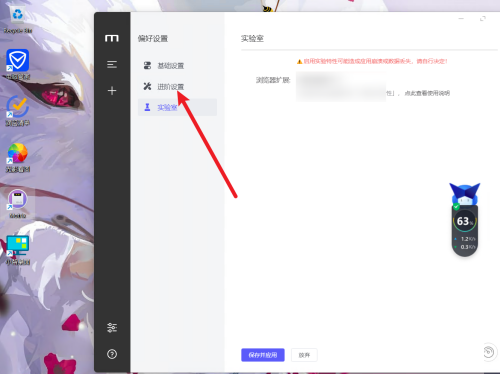This screenshot has width=500, height=374.
Task: Open the blue circle checkmark desktop shortcut
Action: point(18,111)
